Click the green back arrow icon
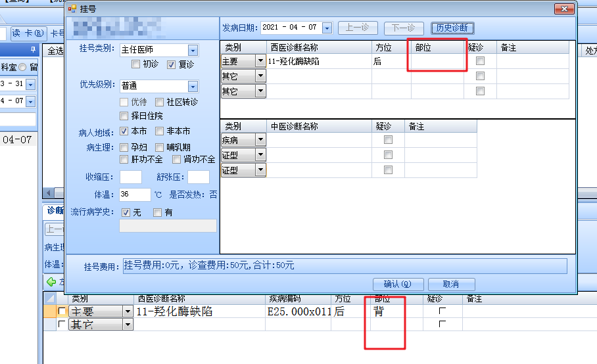This screenshot has height=364, width=597. pos(51,282)
